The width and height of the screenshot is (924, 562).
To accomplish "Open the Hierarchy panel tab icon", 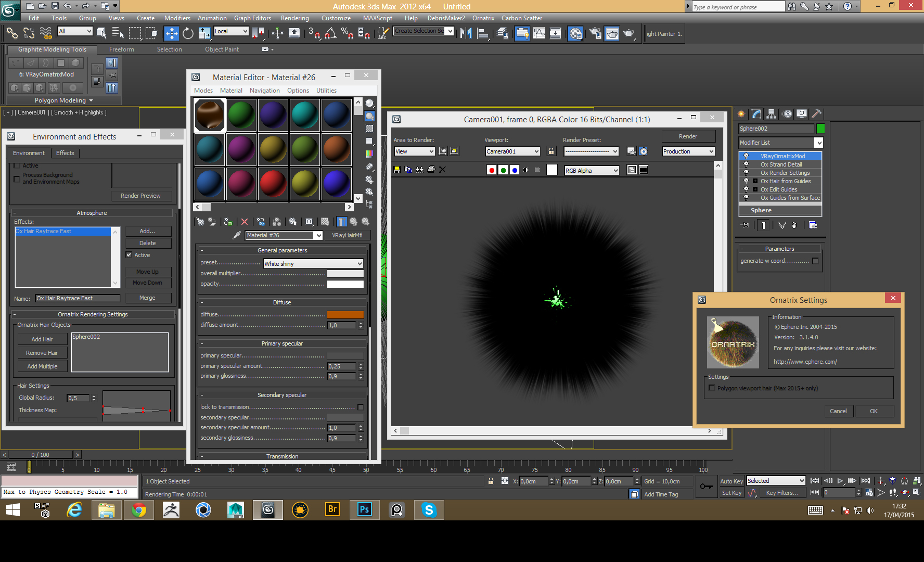I will coord(771,114).
